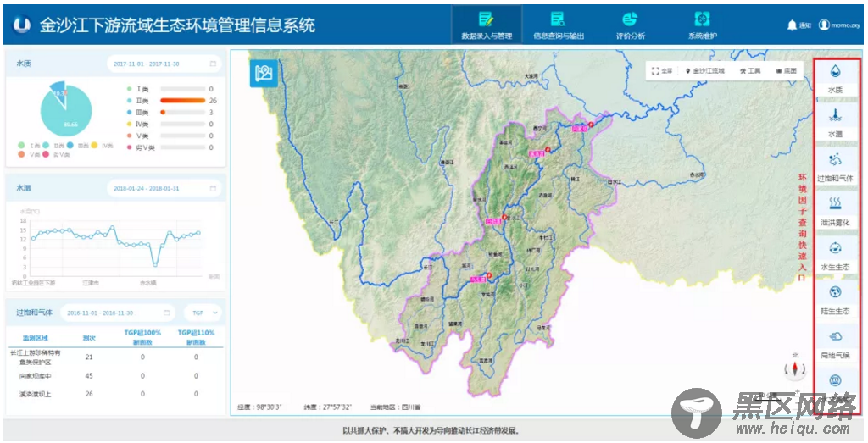The height and width of the screenshot is (443, 868).
Task: Toggle 全屏 fullscreen map view
Action: click(x=662, y=71)
